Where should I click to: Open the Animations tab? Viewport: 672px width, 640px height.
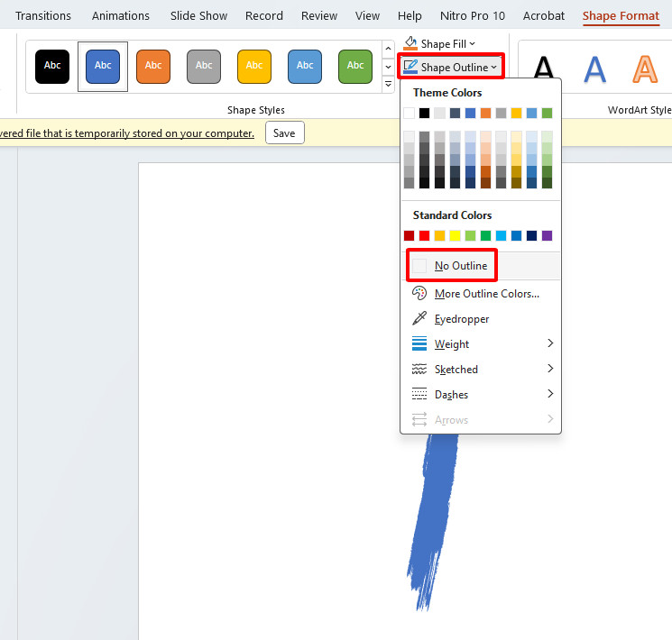tap(121, 16)
